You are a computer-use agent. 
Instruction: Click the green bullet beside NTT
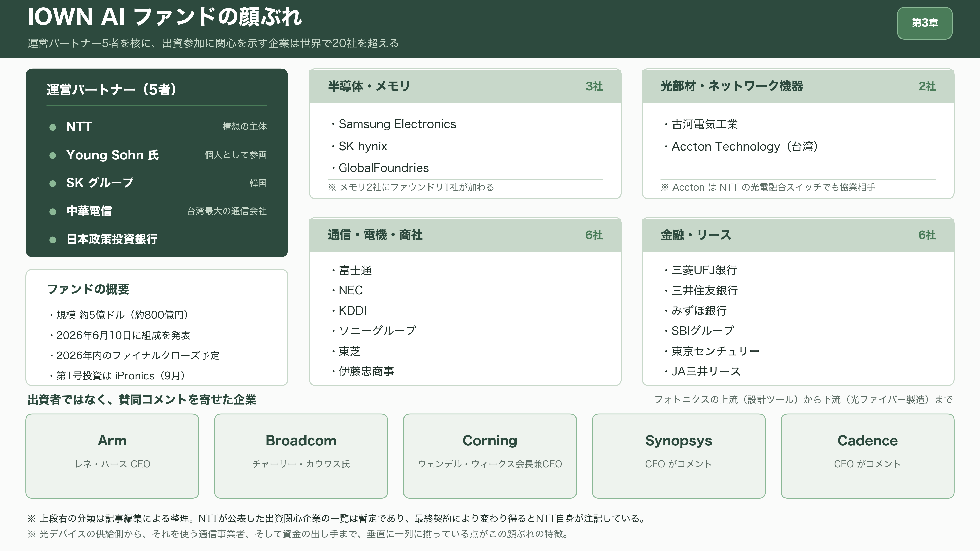[x=53, y=127]
